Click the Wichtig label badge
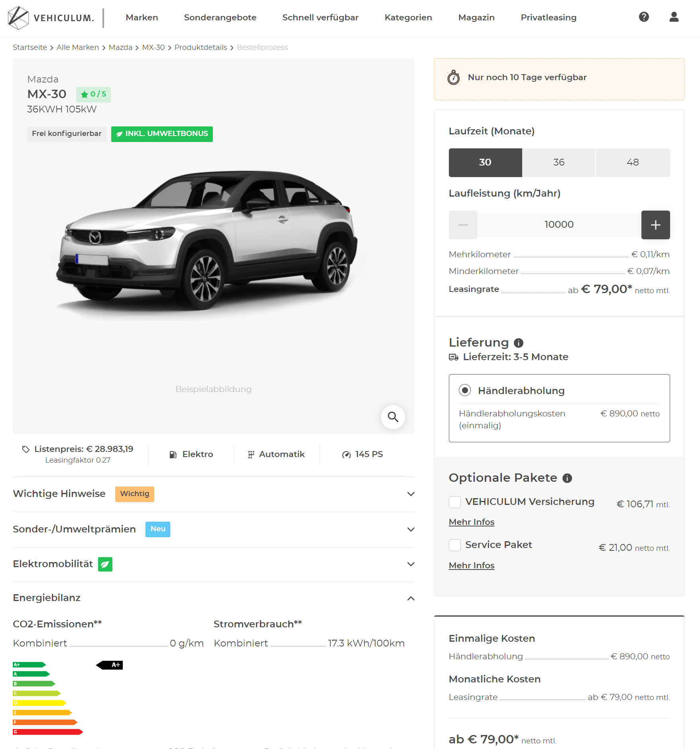700x749 pixels. pos(135,494)
